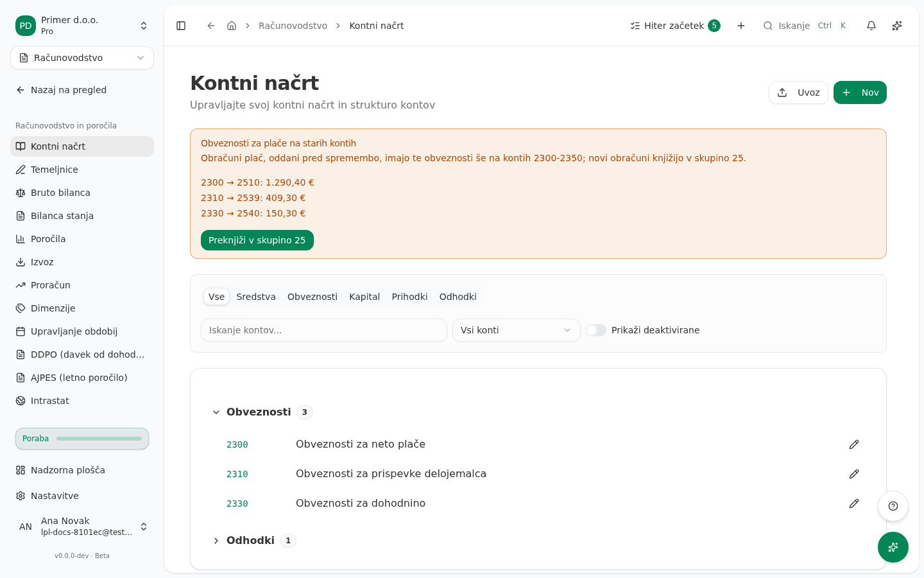Open the Hiter začetek checklist
This screenshot has width=924, height=578.
675,26
